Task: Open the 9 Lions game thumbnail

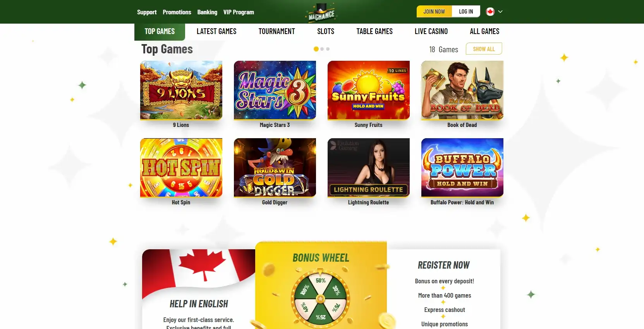Action: (x=181, y=90)
